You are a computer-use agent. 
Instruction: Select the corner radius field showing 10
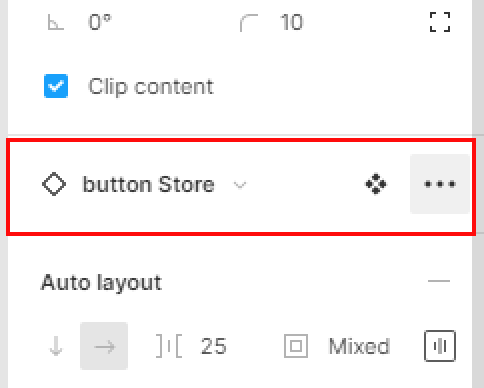(x=292, y=23)
